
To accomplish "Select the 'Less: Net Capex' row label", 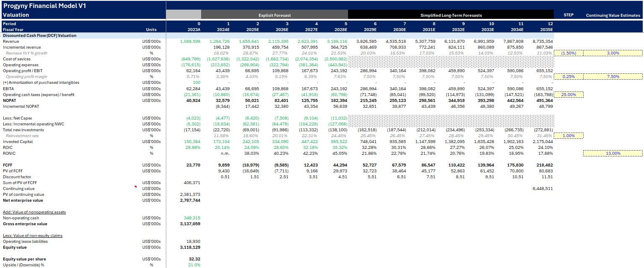I will [x=17, y=118].
